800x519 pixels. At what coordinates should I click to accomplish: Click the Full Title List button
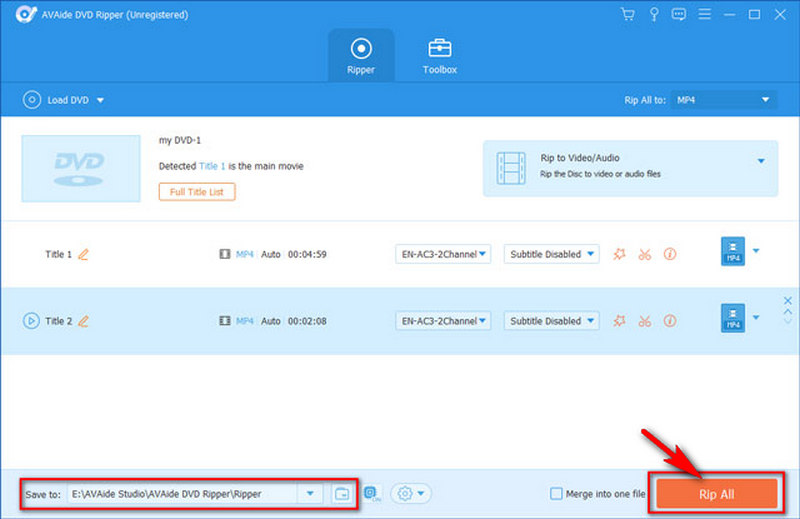197,191
